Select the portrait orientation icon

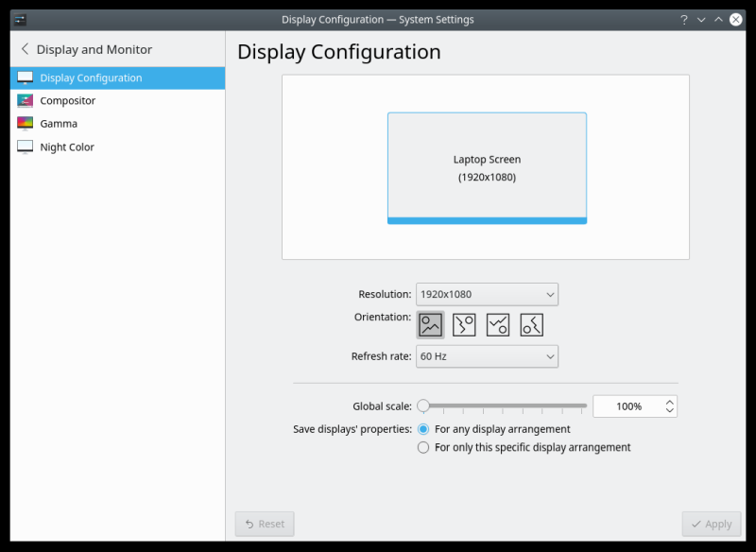(463, 324)
